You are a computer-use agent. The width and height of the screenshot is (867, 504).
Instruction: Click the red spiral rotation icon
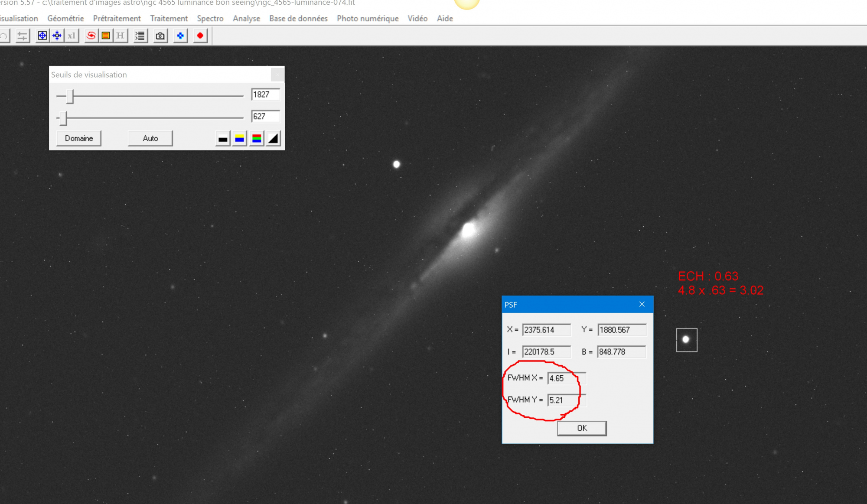[91, 36]
